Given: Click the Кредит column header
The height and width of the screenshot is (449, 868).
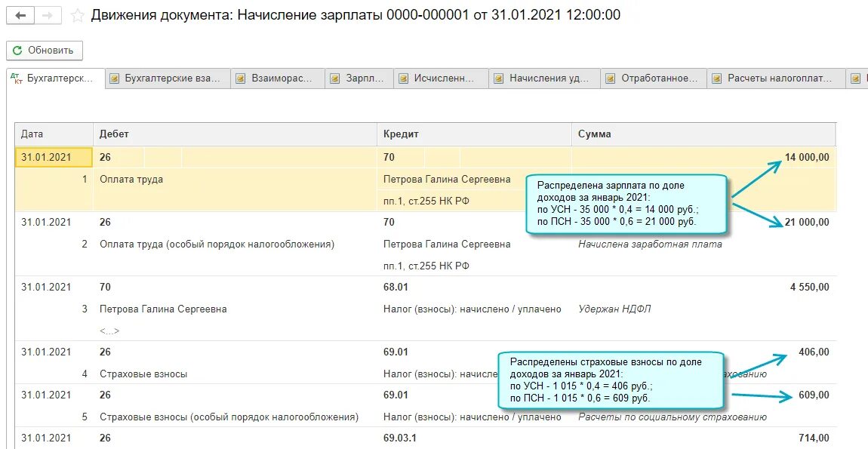Looking at the screenshot, I should [474, 134].
